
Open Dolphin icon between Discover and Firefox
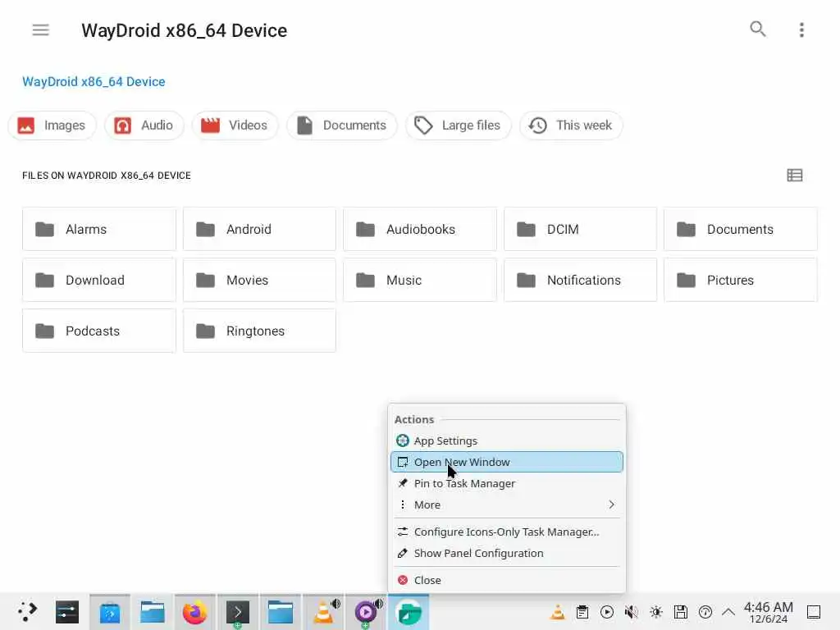[x=152, y=612]
